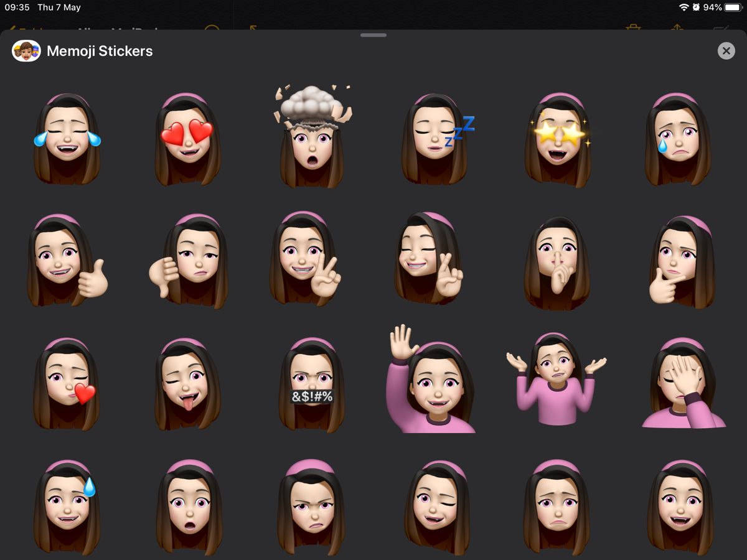Select the sad single tear Memoji sticker
The height and width of the screenshot is (560, 747).
point(679,139)
